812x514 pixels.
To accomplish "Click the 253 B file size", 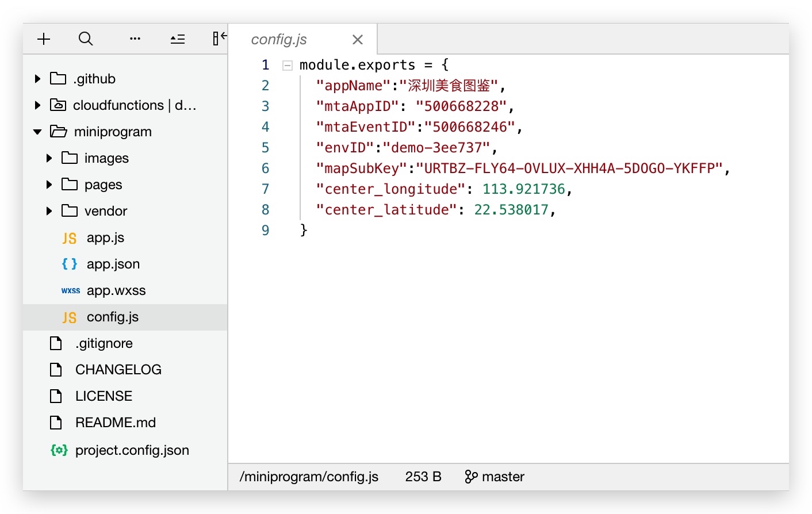I will coord(423,477).
